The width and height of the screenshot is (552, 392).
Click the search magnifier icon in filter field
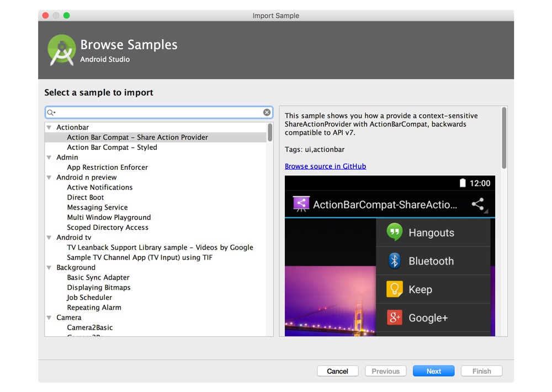(x=51, y=112)
